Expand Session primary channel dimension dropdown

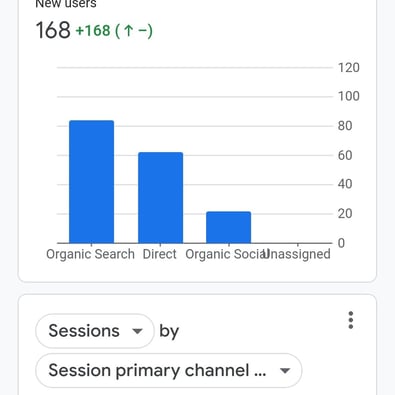click(169, 370)
